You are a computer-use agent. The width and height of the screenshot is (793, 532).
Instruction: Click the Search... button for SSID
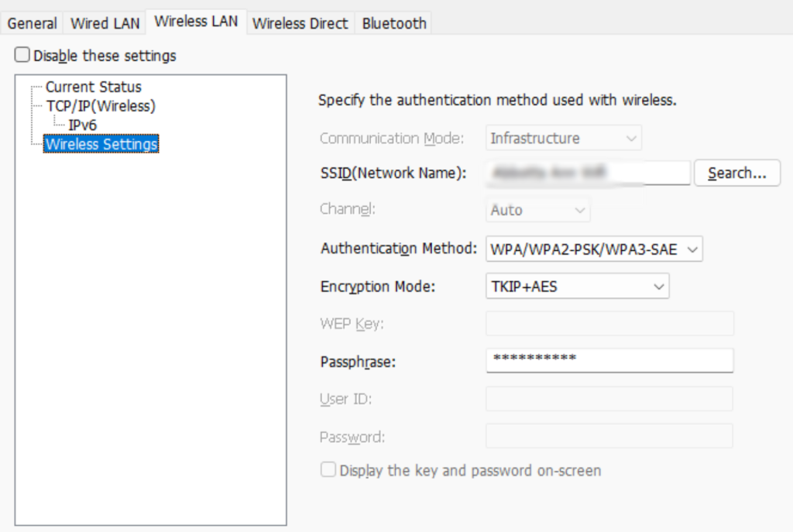coord(737,173)
